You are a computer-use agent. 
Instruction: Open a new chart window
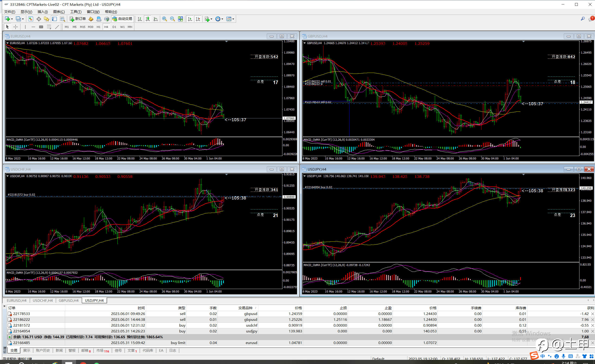point(7,19)
